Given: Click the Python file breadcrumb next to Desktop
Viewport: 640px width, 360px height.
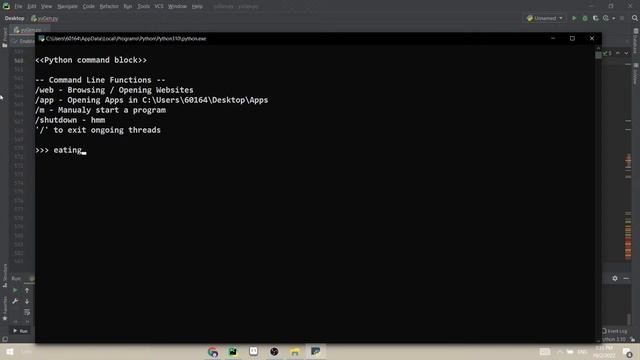Looking at the screenshot, I should pos(44,18).
